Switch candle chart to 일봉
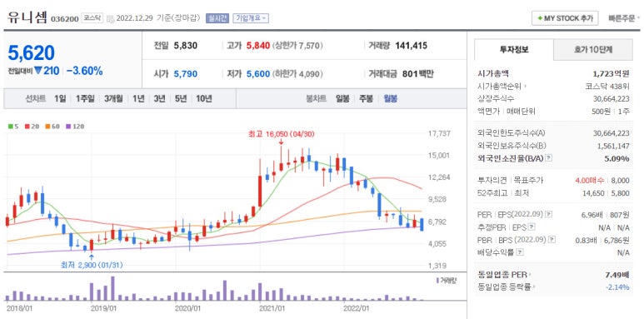644x319 pixels. tap(342, 98)
